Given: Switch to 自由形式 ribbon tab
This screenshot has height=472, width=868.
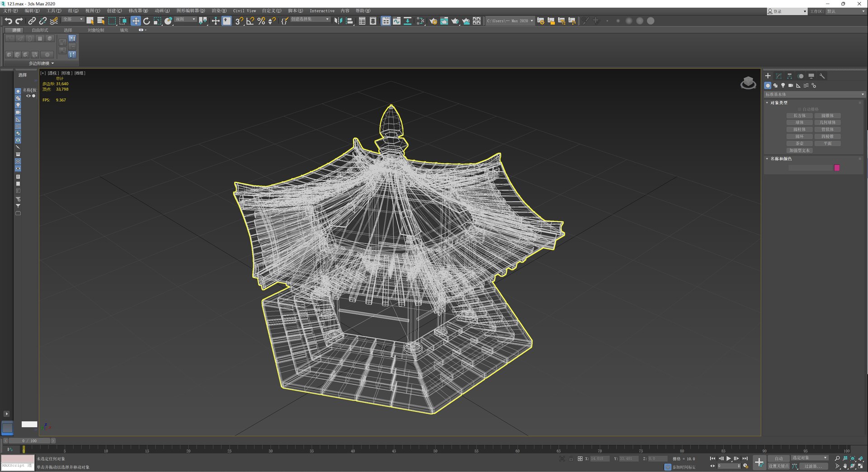Looking at the screenshot, I should [40, 30].
